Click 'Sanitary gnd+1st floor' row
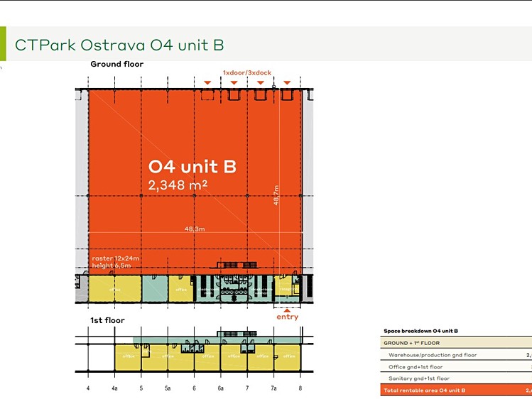532x399 pixels. click(456, 378)
